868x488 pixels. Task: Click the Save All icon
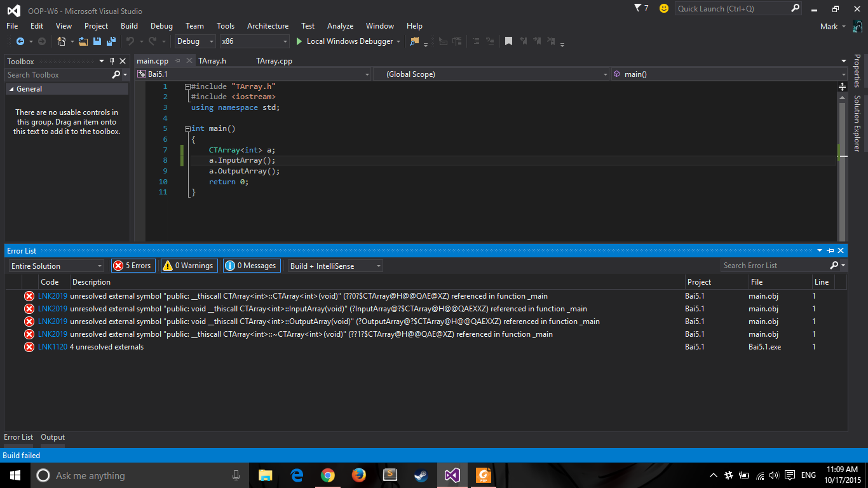click(x=111, y=41)
